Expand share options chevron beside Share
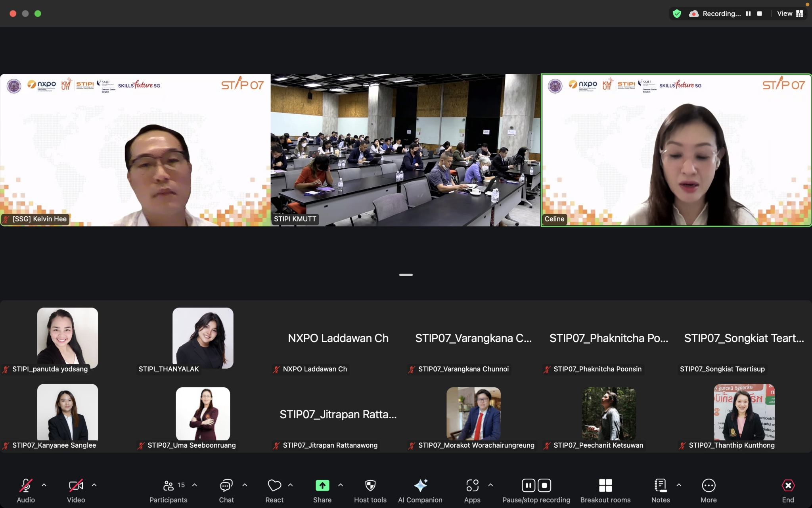Viewport: 812px width, 508px height. tap(341, 485)
